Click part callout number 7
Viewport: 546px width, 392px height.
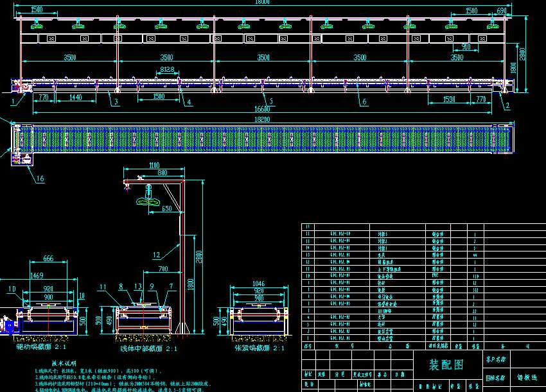click(171, 286)
